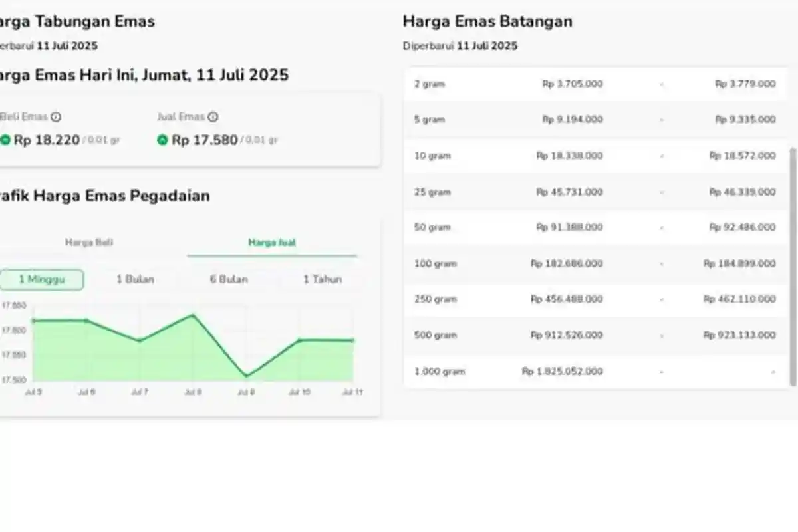Image resolution: width=798 pixels, height=532 pixels.
Task: Open the Beli Emas info tooltip icon
Action: [x=56, y=116]
